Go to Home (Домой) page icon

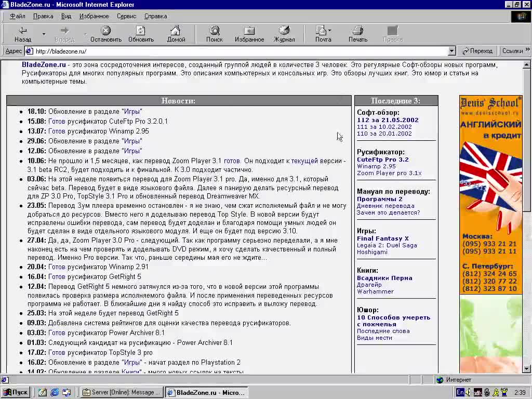pos(176,34)
